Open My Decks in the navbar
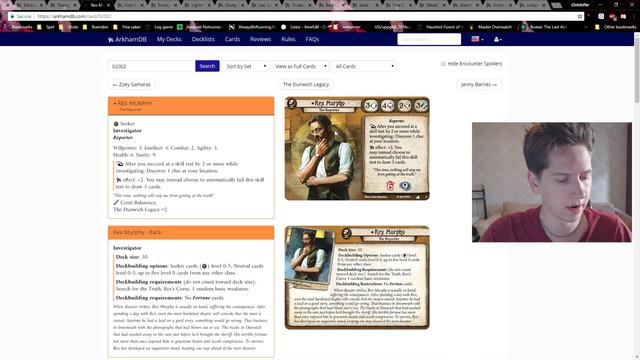 click(169, 39)
